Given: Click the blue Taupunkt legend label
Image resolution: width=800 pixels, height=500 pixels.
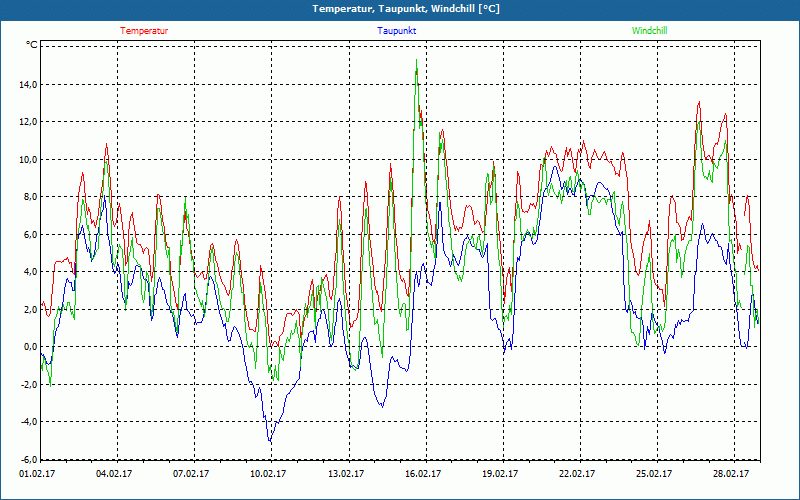Looking at the screenshot, I should click(x=396, y=31).
